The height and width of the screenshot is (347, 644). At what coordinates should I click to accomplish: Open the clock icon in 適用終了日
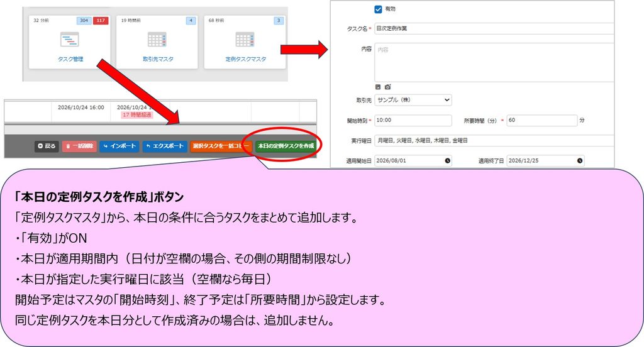click(579, 160)
